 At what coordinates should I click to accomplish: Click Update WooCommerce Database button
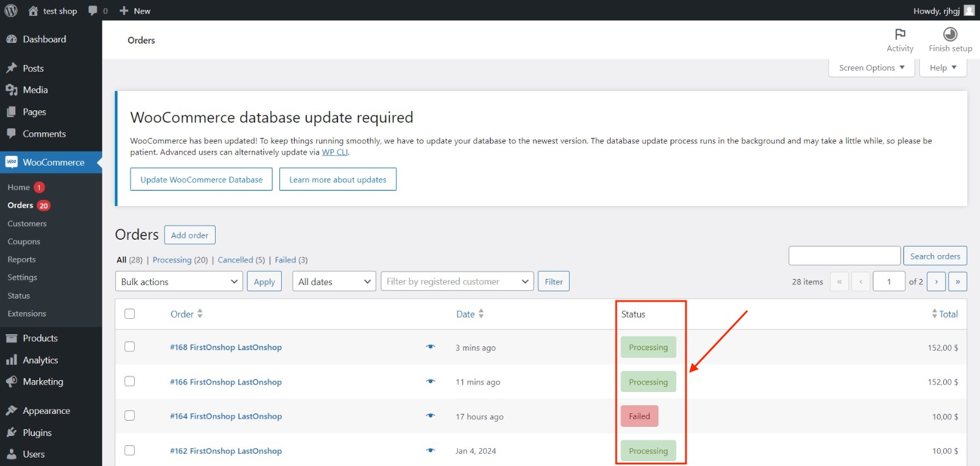[x=201, y=180]
